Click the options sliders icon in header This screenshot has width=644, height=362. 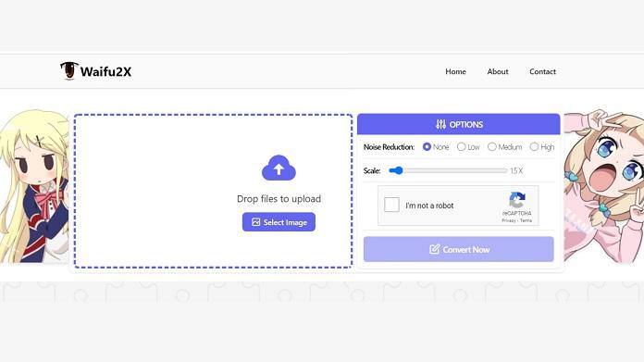click(440, 124)
